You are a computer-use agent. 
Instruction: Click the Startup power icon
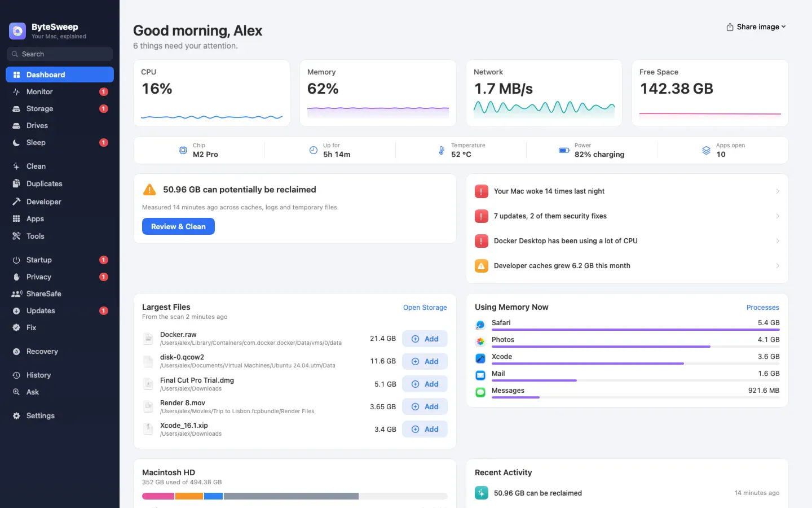pyautogui.click(x=16, y=260)
